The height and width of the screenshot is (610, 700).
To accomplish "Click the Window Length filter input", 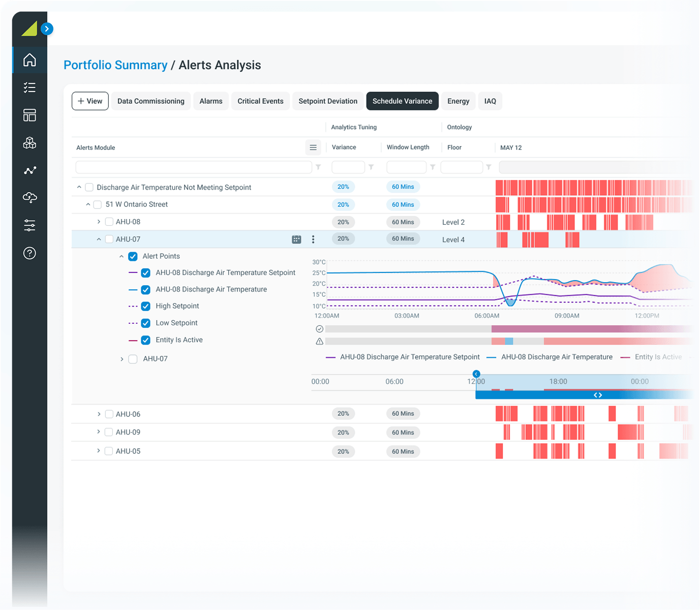I will (x=406, y=167).
